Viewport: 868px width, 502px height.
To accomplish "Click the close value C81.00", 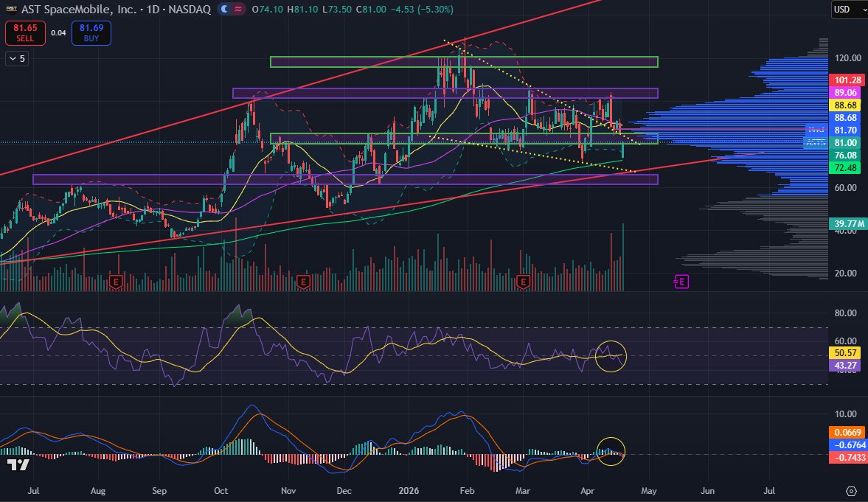I will [x=371, y=10].
